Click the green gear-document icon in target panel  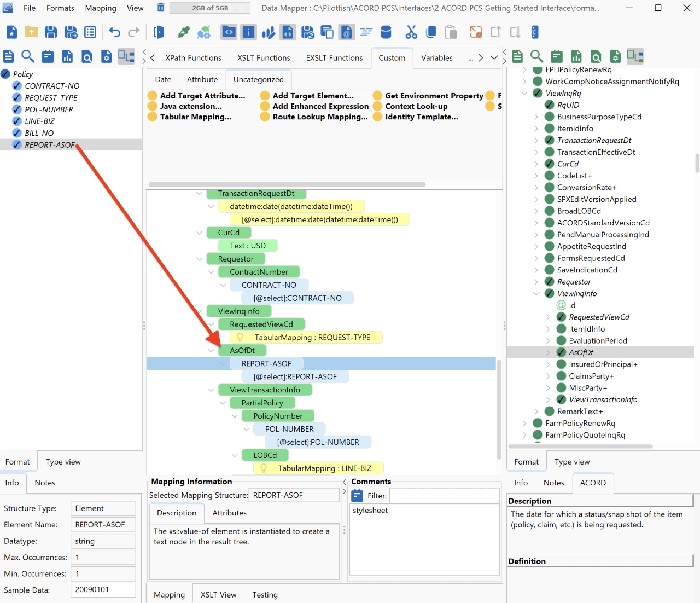616,56
